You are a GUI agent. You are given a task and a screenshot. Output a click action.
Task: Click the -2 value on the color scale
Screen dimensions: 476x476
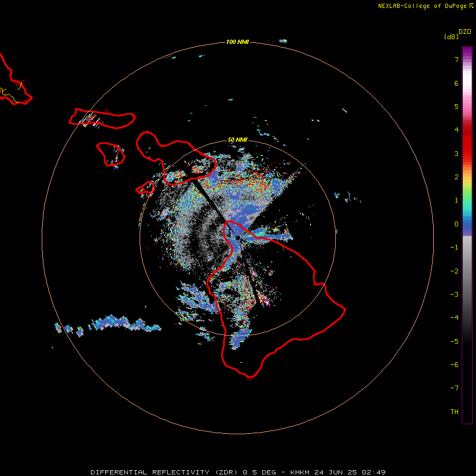454,271
